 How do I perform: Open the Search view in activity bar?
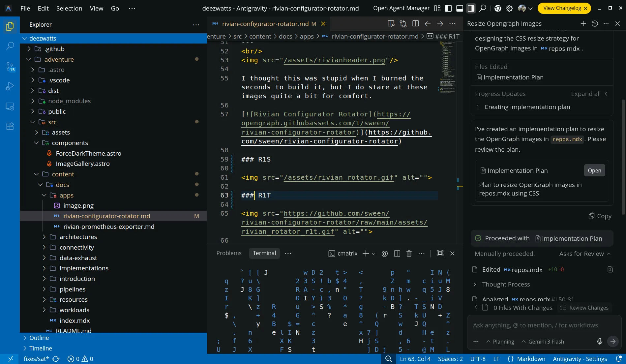pyautogui.click(x=10, y=46)
